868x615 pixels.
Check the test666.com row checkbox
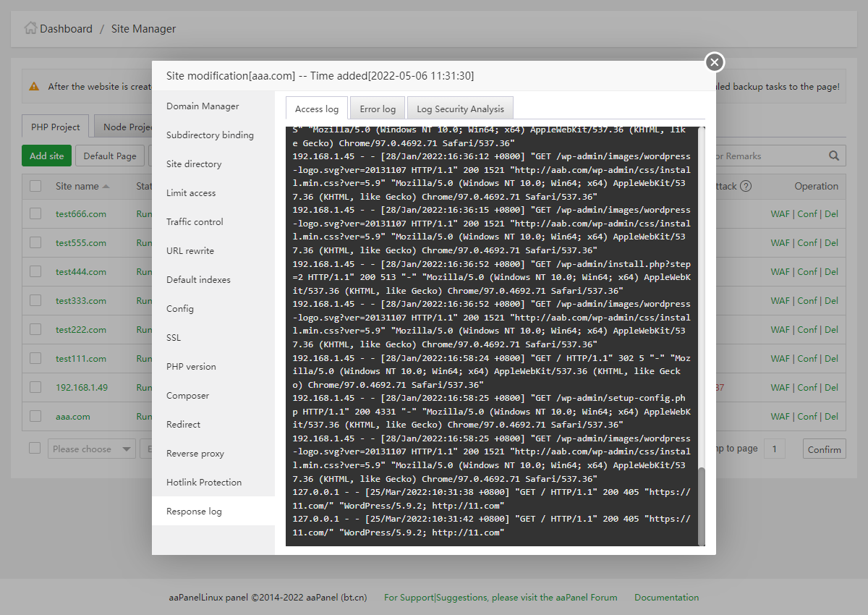35,213
